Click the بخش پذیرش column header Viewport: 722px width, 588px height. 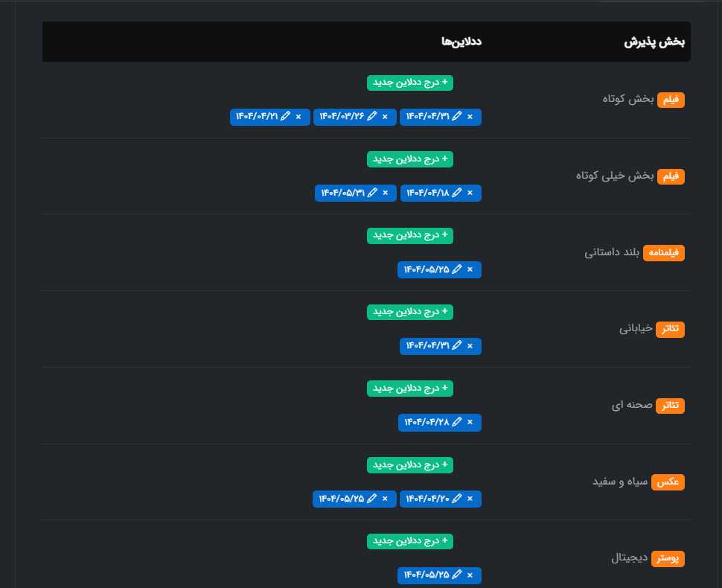point(654,42)
